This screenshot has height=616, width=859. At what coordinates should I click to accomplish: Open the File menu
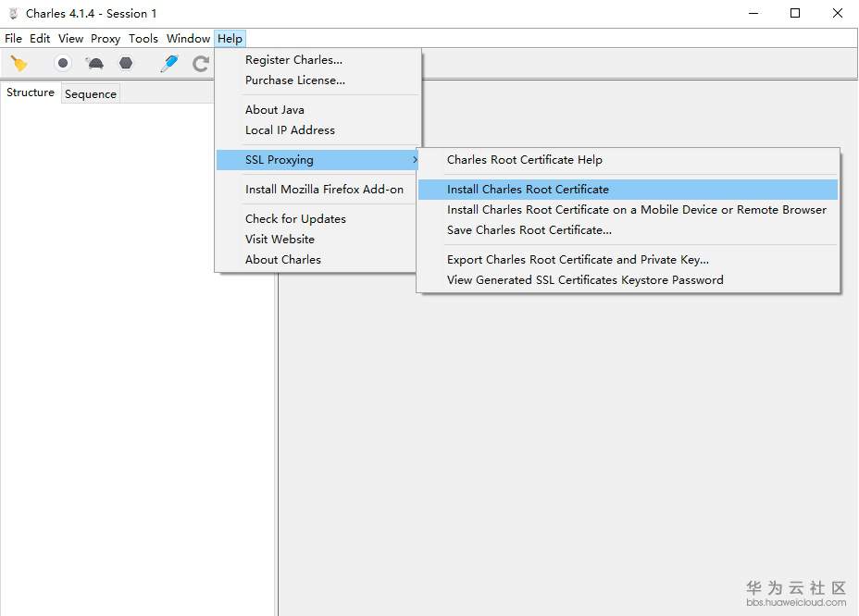[13, 38]
